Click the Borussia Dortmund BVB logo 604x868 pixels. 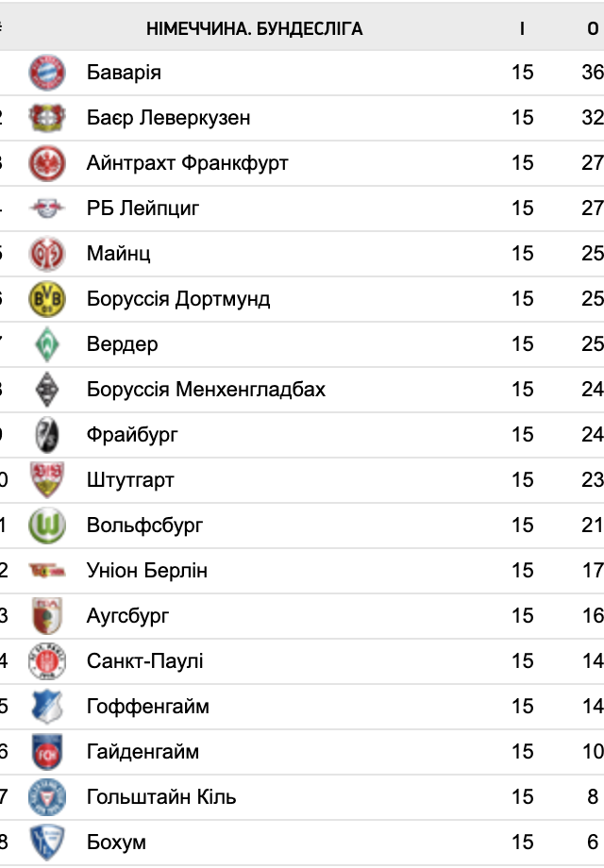point(47,299)
